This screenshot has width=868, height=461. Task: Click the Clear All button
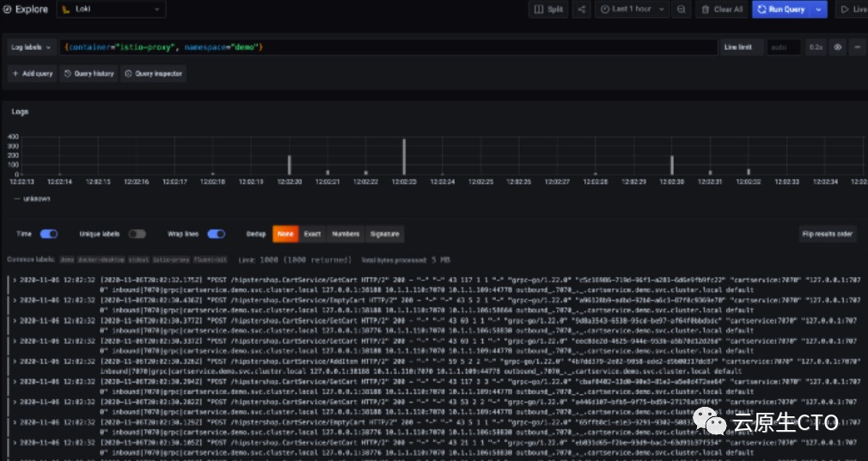(x=722, y=9)
